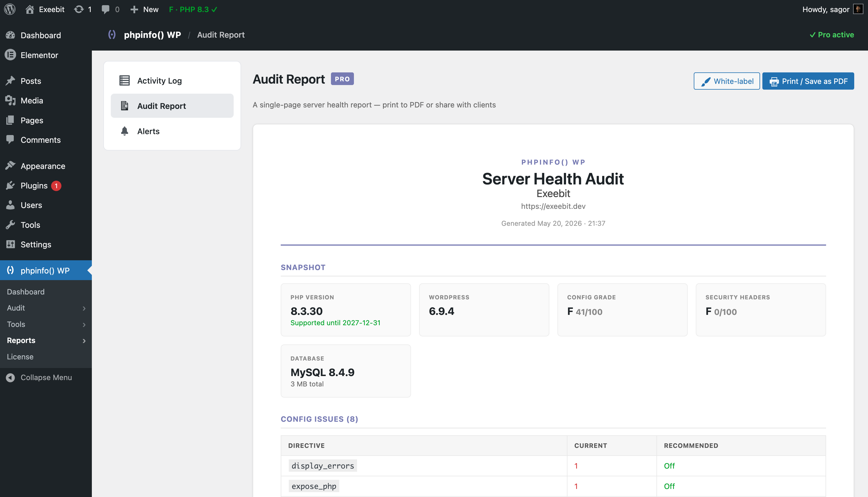The width and height of the screenshot is (868, 497).
Task: Open the Exeebit site home icon
Action: (x=30, y=9)
